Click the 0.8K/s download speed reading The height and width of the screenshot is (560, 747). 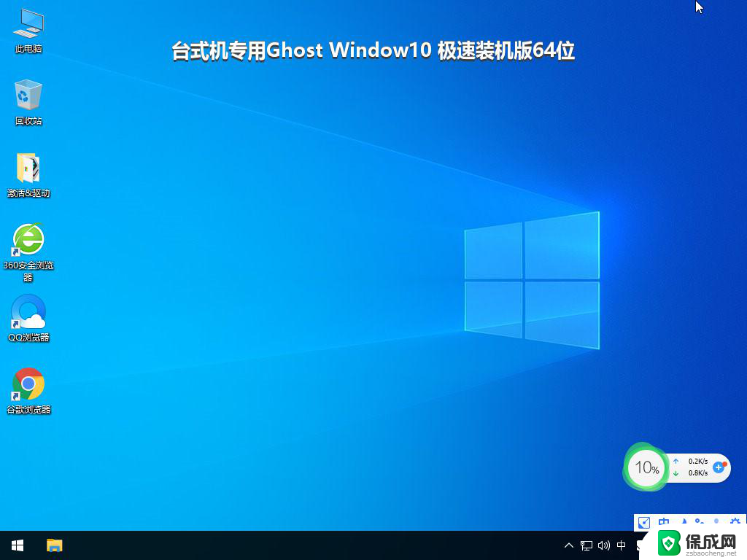[x=698, y=472]
